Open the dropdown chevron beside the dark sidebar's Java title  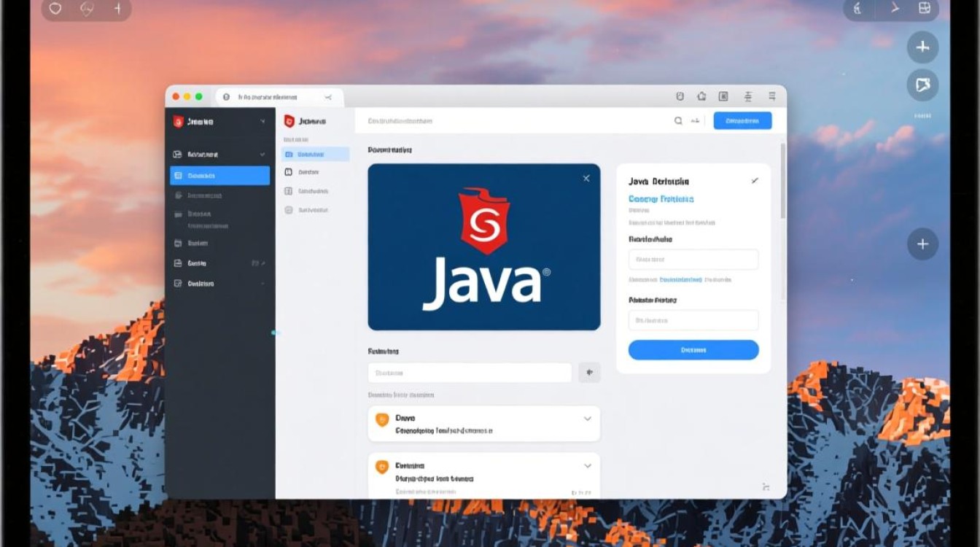(x=262, y=122)
